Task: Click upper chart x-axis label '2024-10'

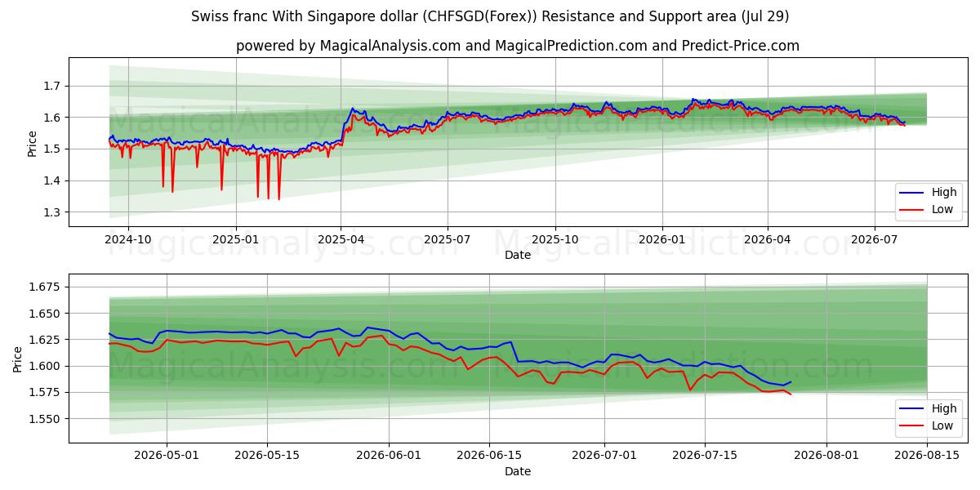Action: pyautogui.click(x=128, y=240)
